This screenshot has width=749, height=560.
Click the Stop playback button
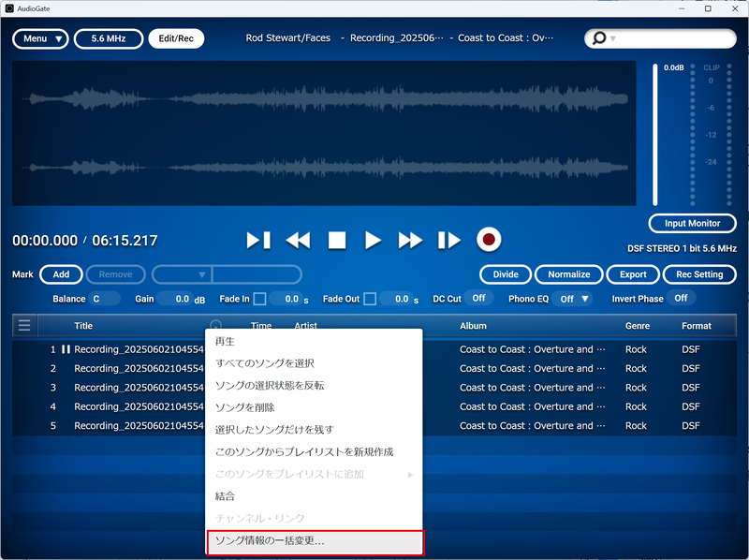click(x=336, y=240)
